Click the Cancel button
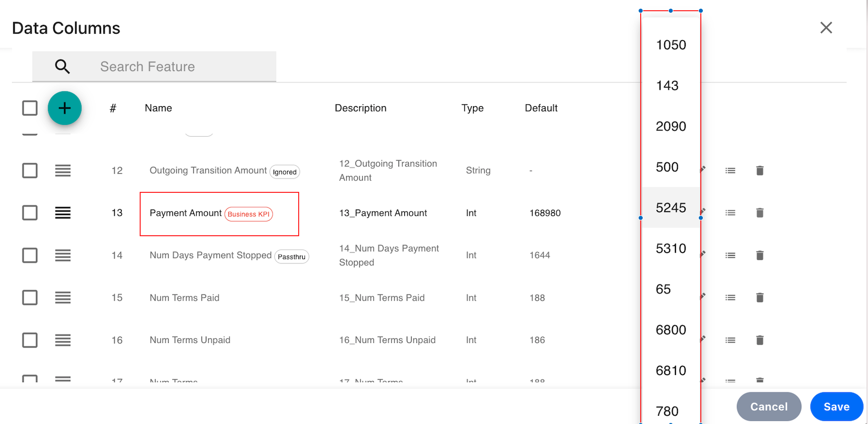Screen dimensions: 868x424 769,407
